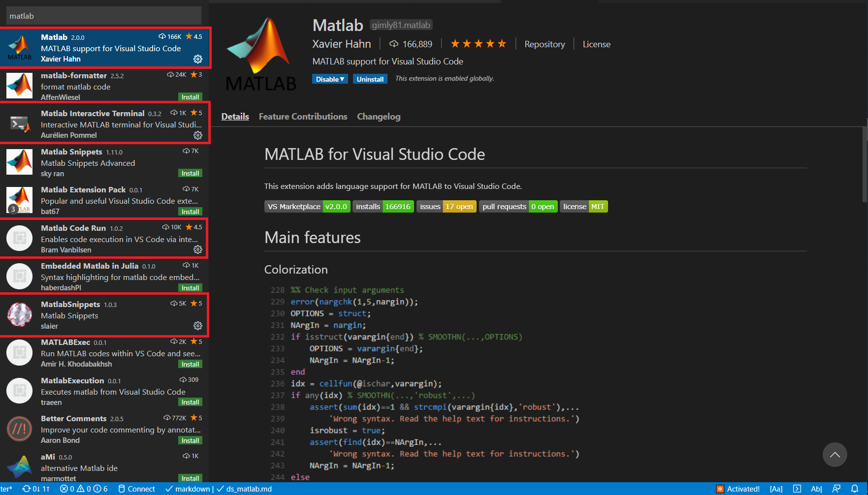Click the Activated! status bar indicator
This screenshot has height=495, width=868.
738,489
